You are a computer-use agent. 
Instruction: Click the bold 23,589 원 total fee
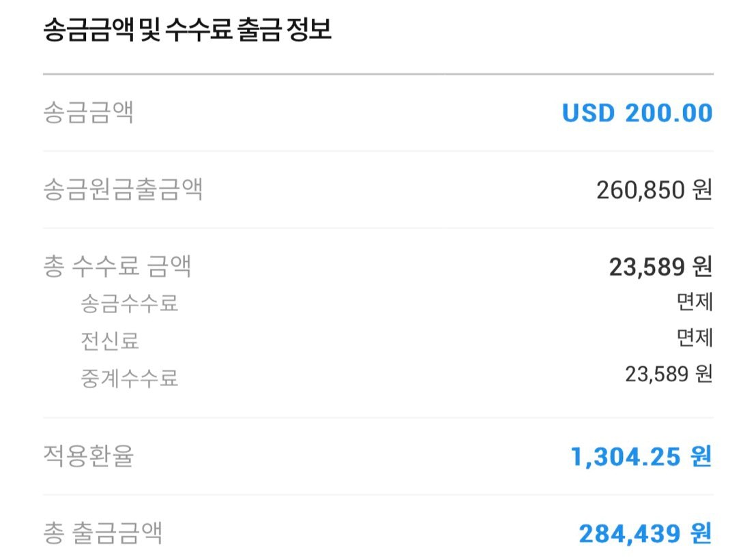click(660, 267)
